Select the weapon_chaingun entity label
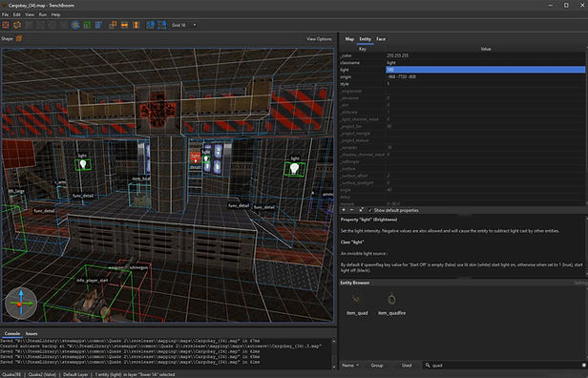This screenshot has height=378, width=588. point(128,267)
